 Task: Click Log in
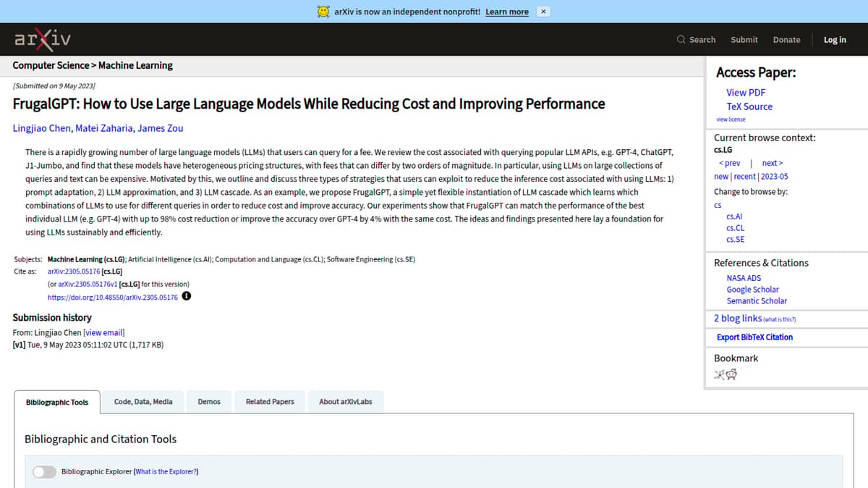tap(835, 40)
